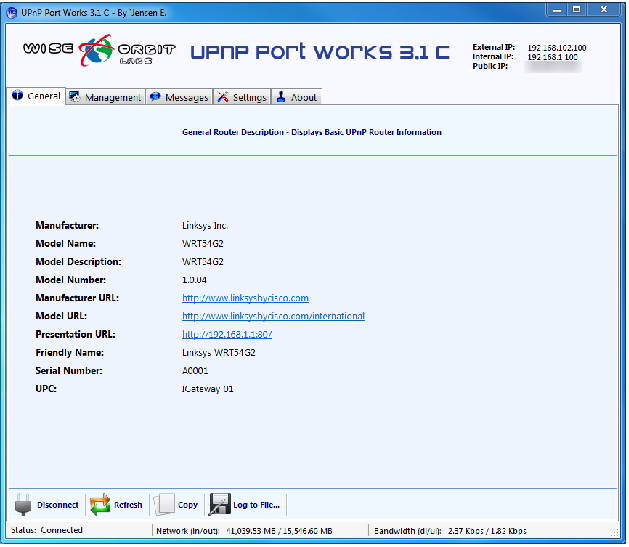This screenshot has height=547, width=629.
Task: Click the Refresh arrows icon
Action: pos(100,504)
